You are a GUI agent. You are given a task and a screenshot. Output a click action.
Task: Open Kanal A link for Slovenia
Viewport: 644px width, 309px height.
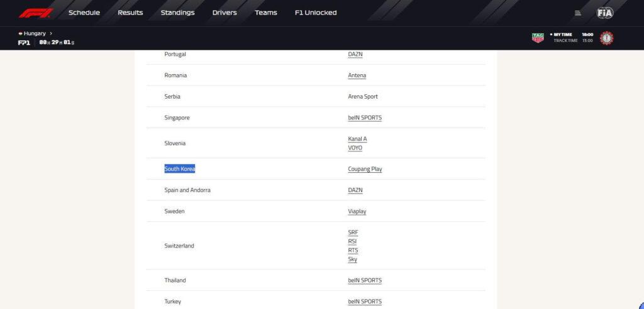pyautogui.click(x=357, y=139)
